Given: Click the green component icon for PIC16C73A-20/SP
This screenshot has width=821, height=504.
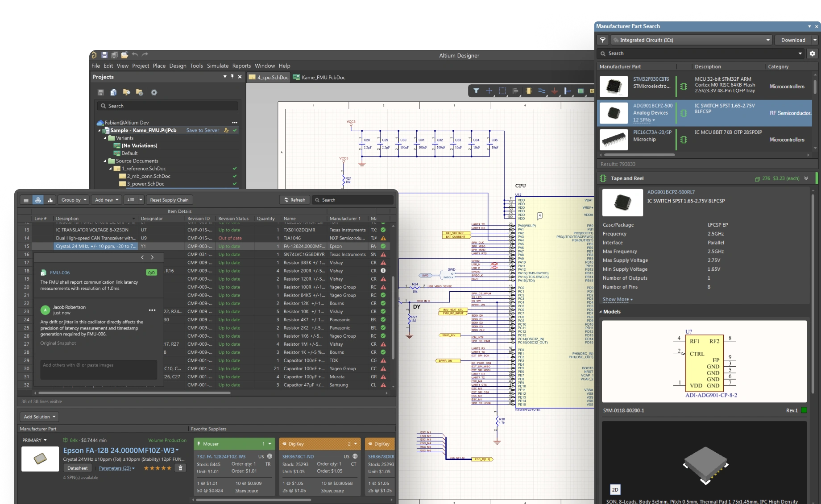Looking at the screenshot, I should [684, 140].
